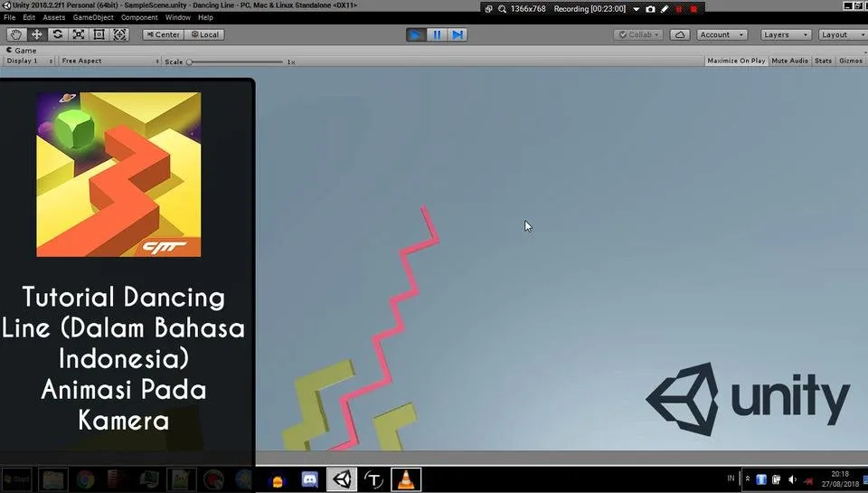Select the Rotate tool
This screenshot has height=493, width=868.
[58, 34]
